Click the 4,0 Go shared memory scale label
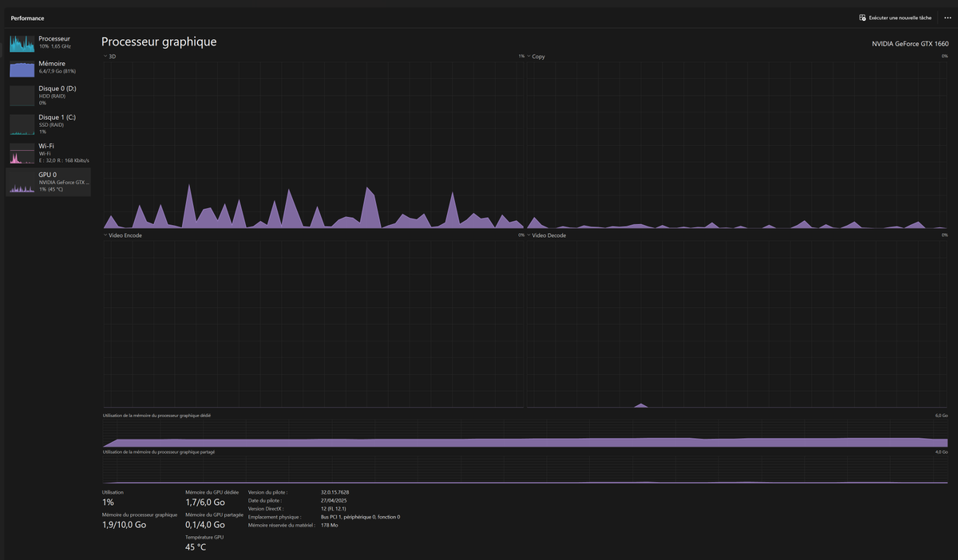The width and height of the screenshot is (958, 560). click(x=941, y=452)
